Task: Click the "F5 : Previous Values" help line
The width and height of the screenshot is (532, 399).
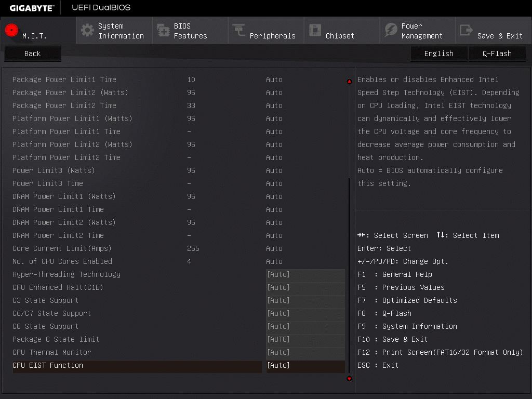Action: [401, 287]
